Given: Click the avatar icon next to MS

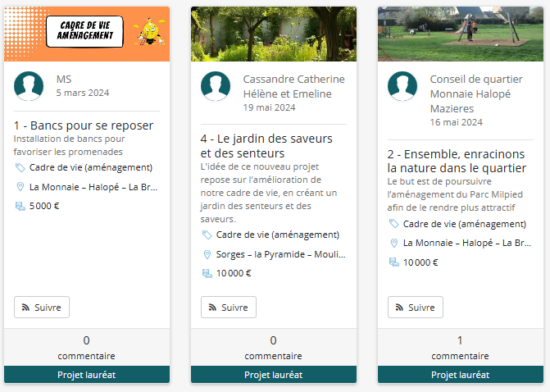Looking at the screenshot, I should [29, 86].
